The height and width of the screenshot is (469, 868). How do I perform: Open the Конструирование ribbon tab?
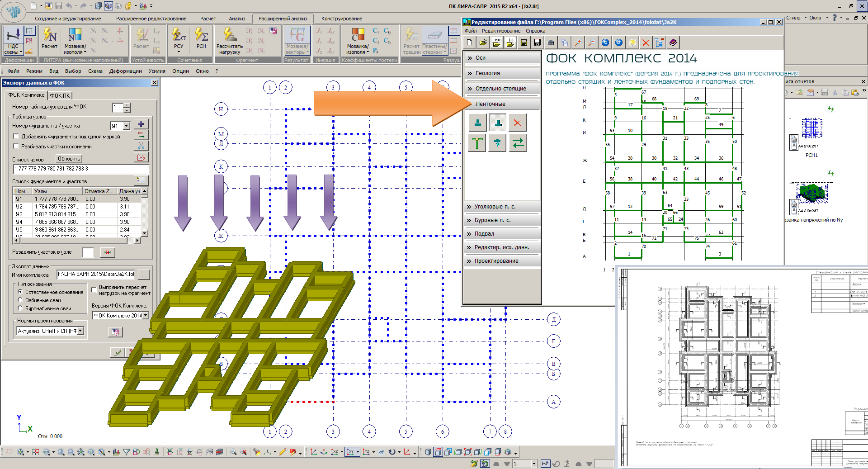coord(342,19)
